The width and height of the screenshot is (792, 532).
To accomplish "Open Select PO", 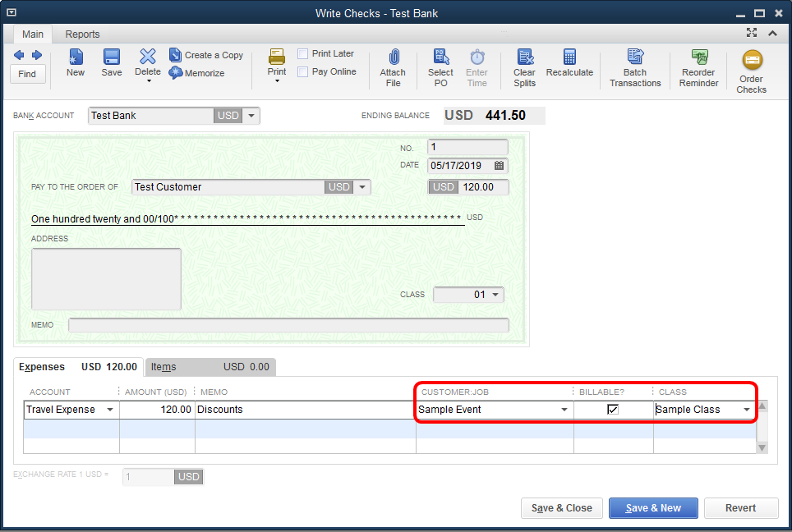I will (440, 68).
